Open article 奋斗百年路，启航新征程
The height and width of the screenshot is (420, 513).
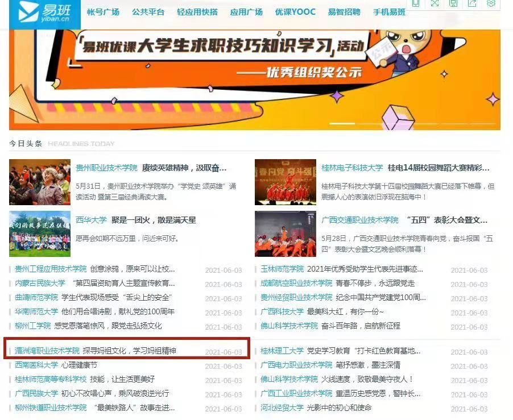pos(361,326)
